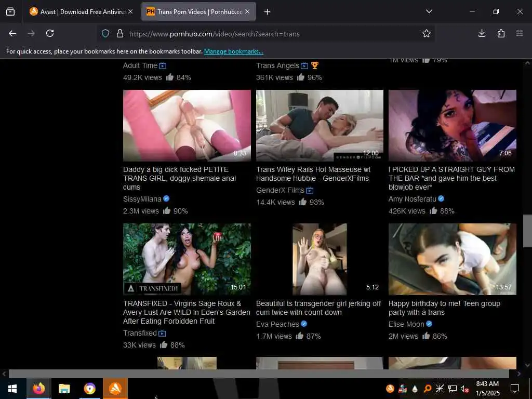Open the Elise Moon uploader link
532x399 pixels.
click(406, 324)
